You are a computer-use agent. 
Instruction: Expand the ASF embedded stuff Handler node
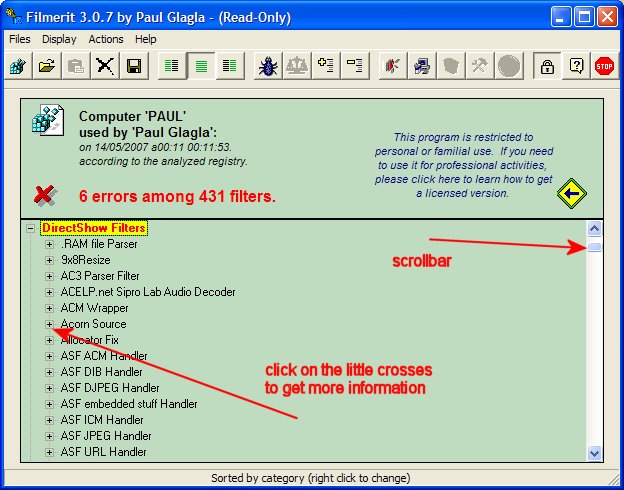click(x=49, y=404)
